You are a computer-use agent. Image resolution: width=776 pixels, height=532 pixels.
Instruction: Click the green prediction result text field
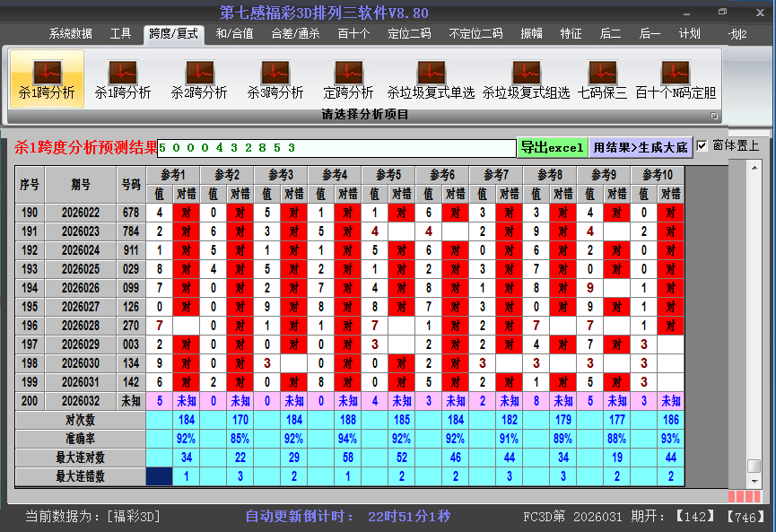click(x=336, y=147)
